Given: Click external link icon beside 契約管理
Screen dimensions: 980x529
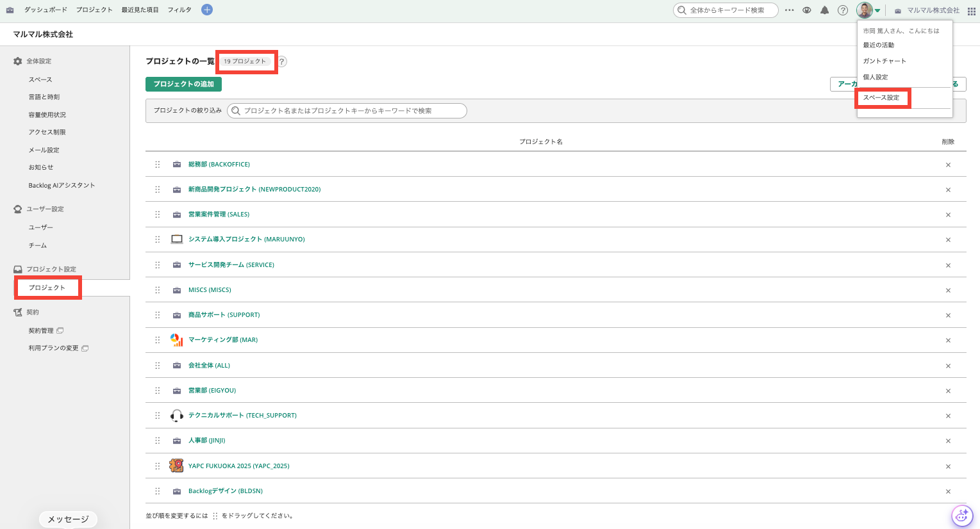Looking at the screenshot, I should coord(60,330).
